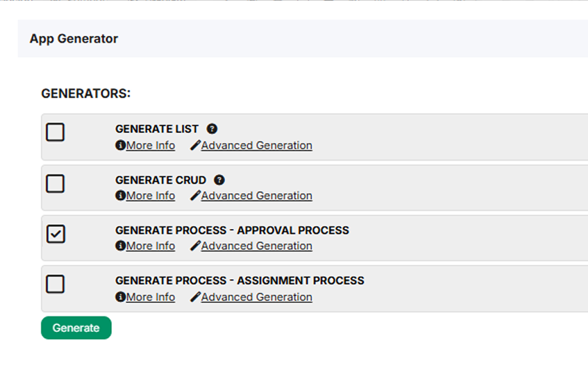Click help question icon beside GENERATE CRUD
The height and width of the screenshot is (378, 588).
(219, 180)
